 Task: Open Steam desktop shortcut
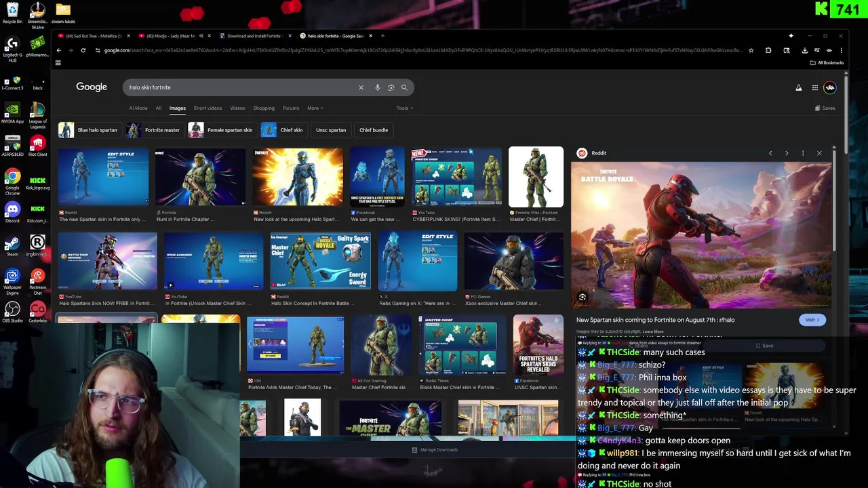(12, 245)
